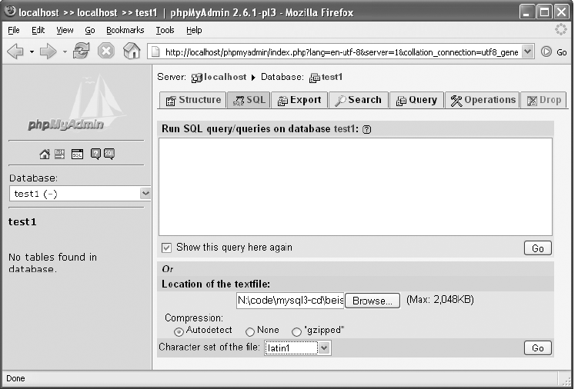Click the No tables found in database text

pyautogui.click(x=52, y=263)
